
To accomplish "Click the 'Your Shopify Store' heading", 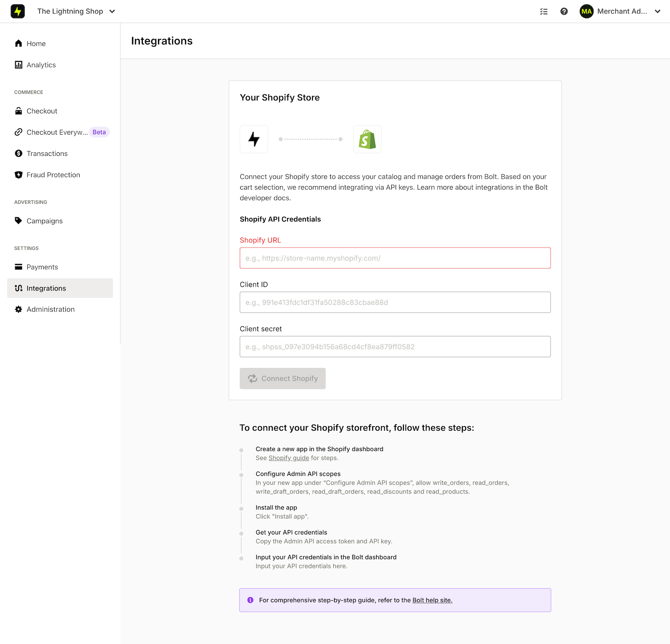I will pos(280,98).
